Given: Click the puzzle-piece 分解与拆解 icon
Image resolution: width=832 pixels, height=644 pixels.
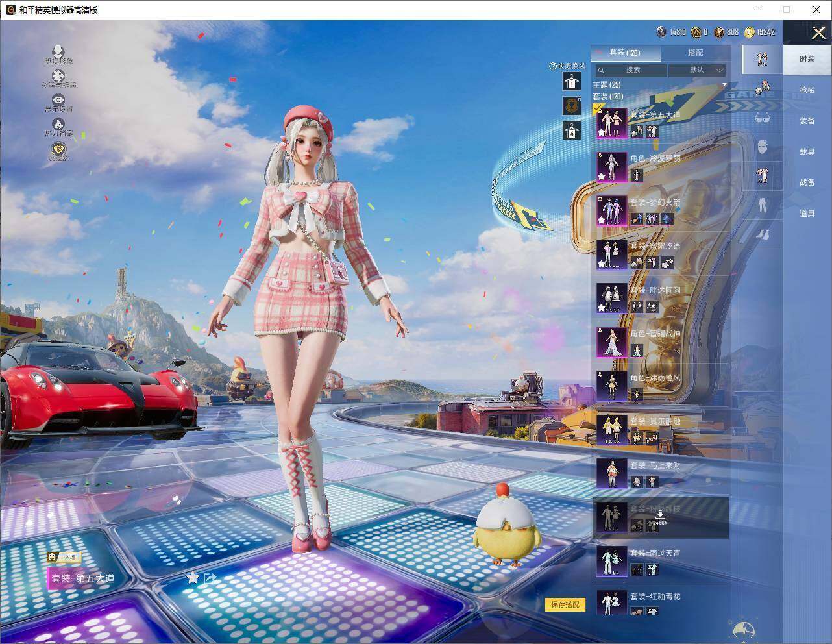Looking at the screenshot, I should point(58,75).
